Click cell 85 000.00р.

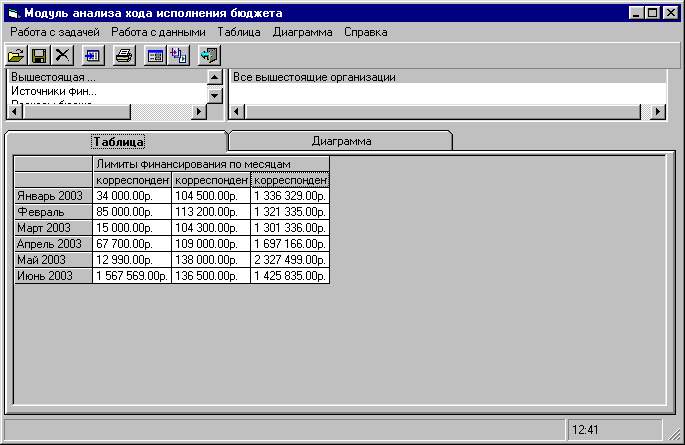(x=132, y=212)
